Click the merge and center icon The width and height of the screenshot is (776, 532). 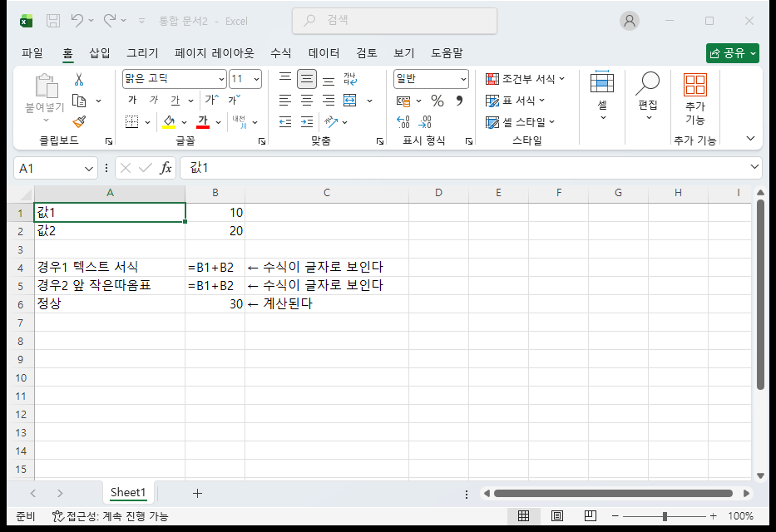(350, 101)
